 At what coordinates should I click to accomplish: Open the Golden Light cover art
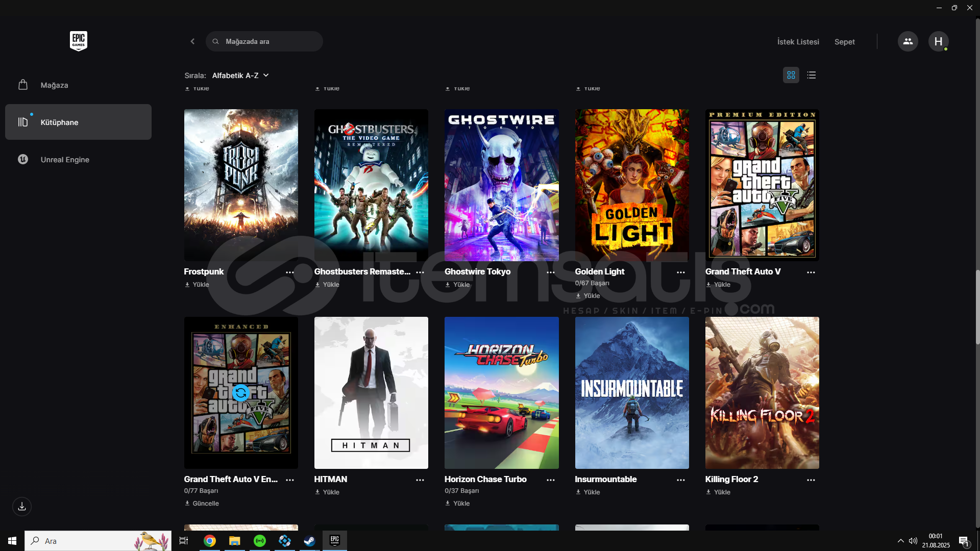coord(632,185)
